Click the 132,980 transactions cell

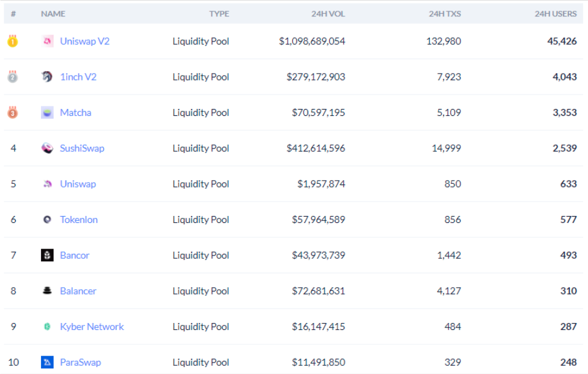(x=444, y=42)
